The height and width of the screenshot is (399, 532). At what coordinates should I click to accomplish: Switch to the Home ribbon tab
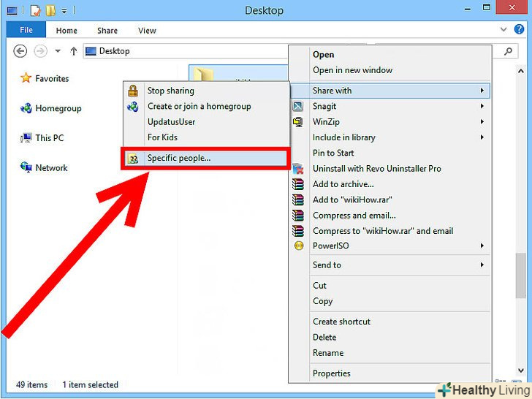(66, 31)
